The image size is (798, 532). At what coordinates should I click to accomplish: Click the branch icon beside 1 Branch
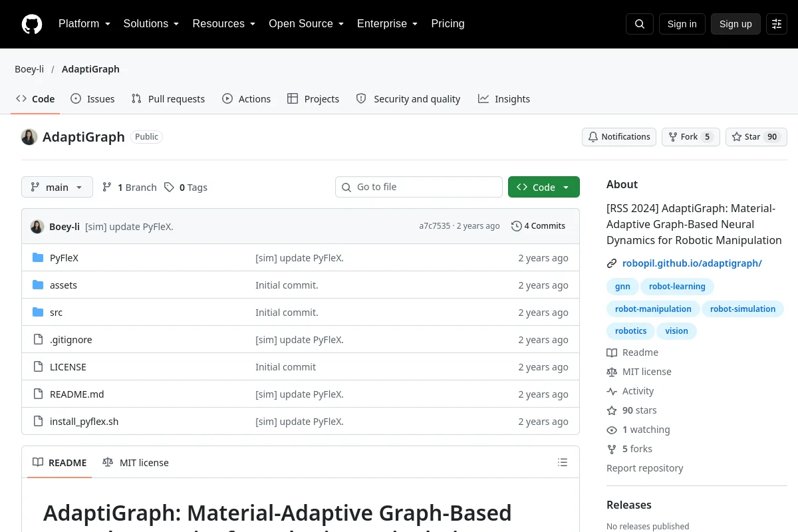pyautogui.click(x=107, y=188)
